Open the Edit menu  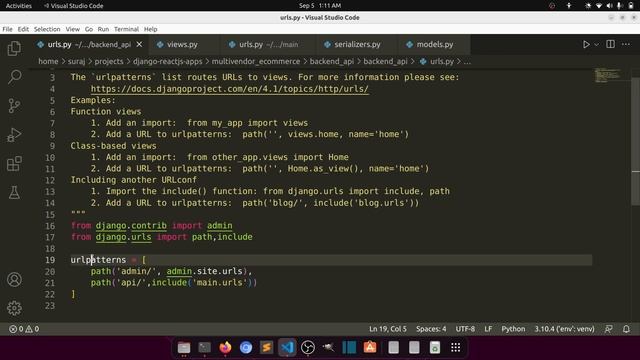pos(23,29)
